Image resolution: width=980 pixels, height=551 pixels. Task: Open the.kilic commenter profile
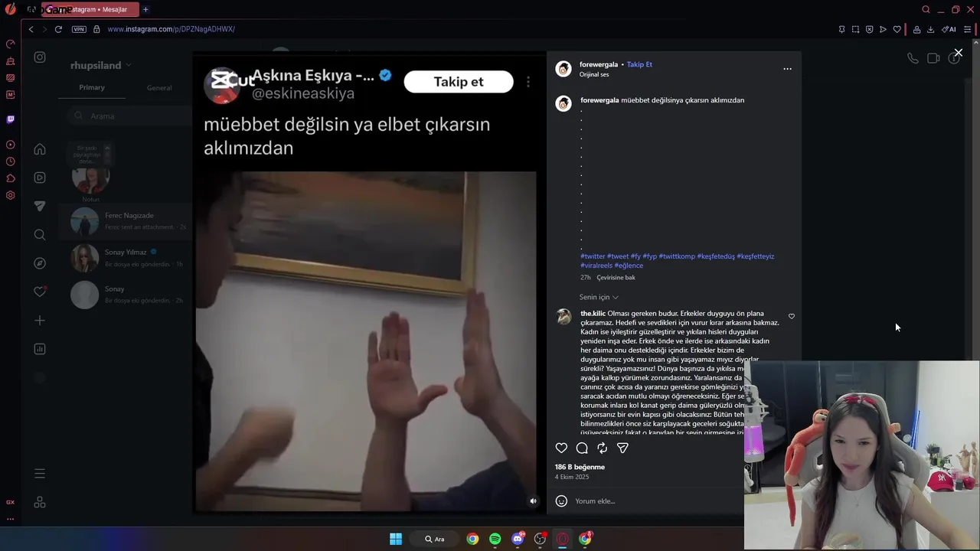click(593, 313)
